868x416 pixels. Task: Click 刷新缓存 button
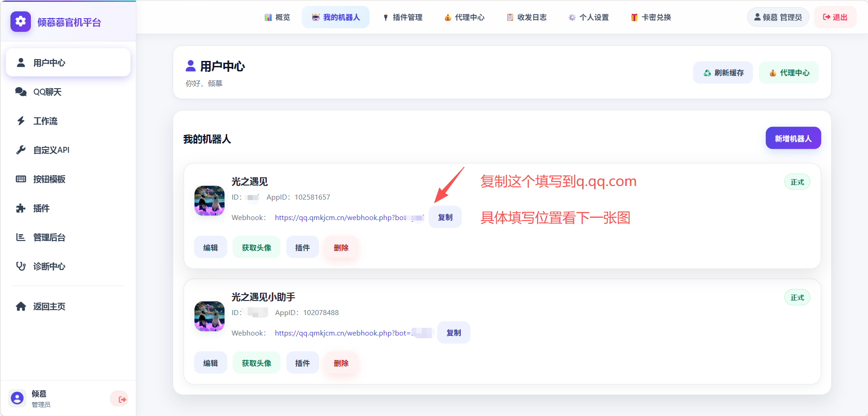pos(723,73)
